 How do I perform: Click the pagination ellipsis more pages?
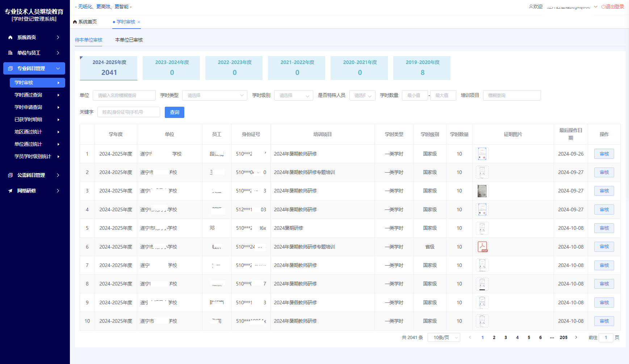[x=552, y=337]
